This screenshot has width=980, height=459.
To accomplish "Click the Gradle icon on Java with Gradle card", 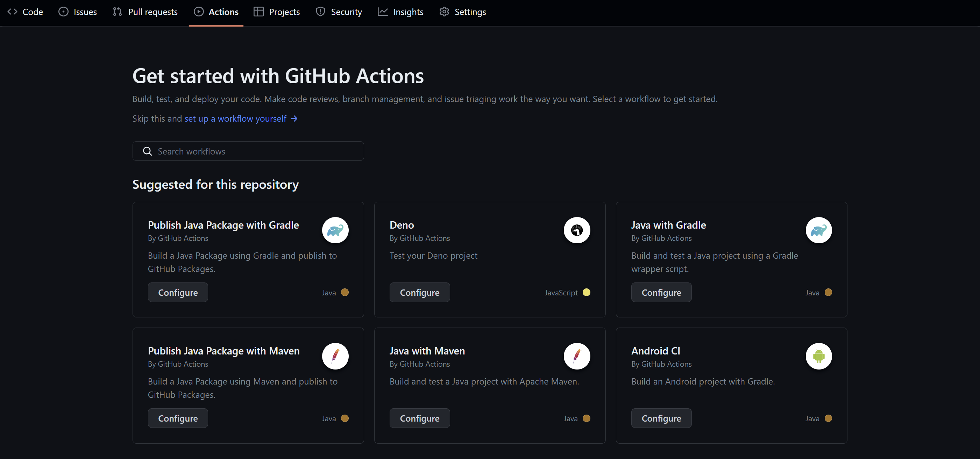I will [x=818, y=230].
